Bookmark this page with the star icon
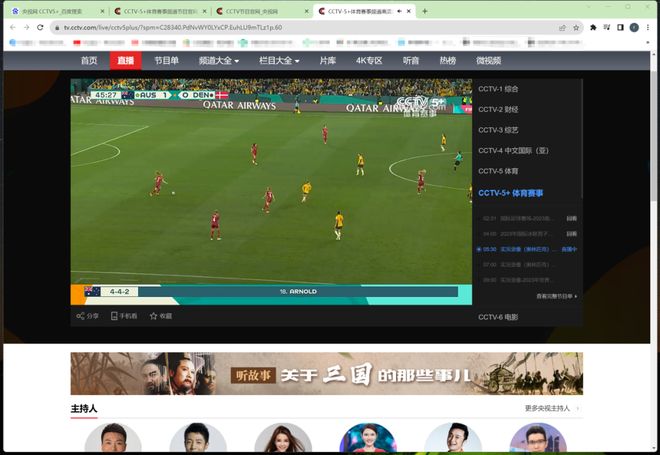The width and height of the screenshot is (660, 455). [576, 28]
